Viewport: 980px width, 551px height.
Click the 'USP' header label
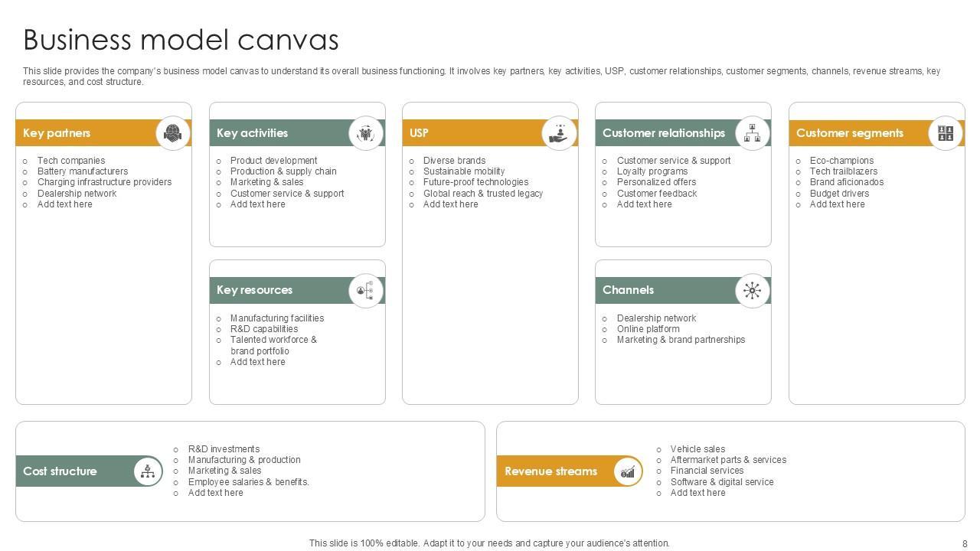(419, 133)
